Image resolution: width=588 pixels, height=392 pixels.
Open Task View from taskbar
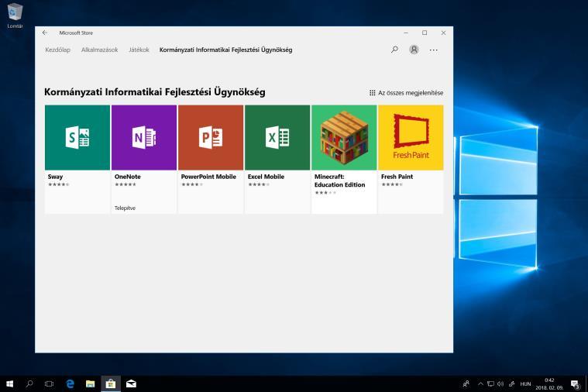[49, 383]
